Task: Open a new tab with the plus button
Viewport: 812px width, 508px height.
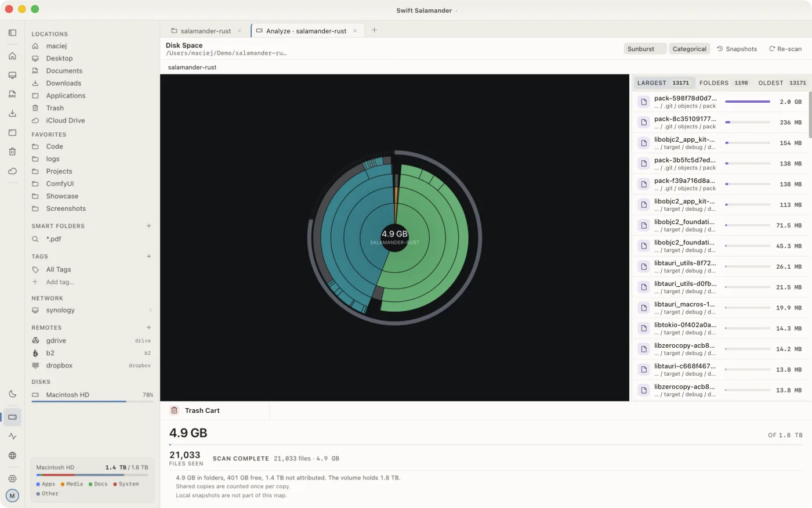Action: point(374,30)
